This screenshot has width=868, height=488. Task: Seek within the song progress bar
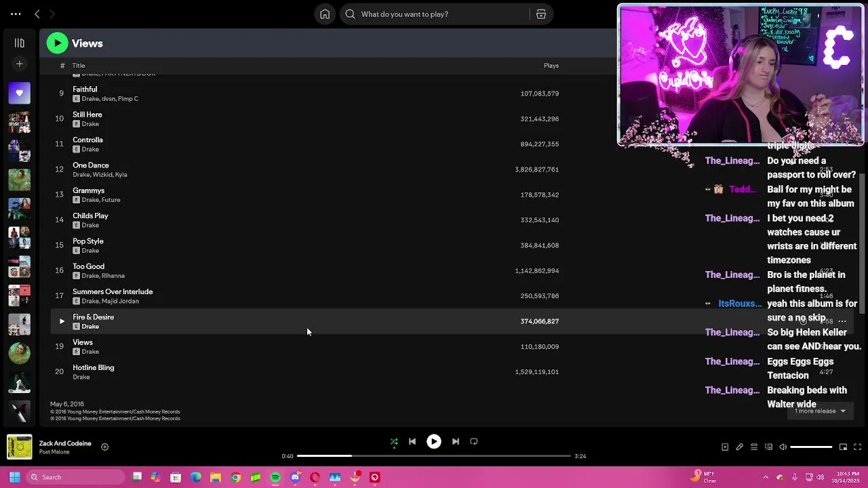click(434, 456)
